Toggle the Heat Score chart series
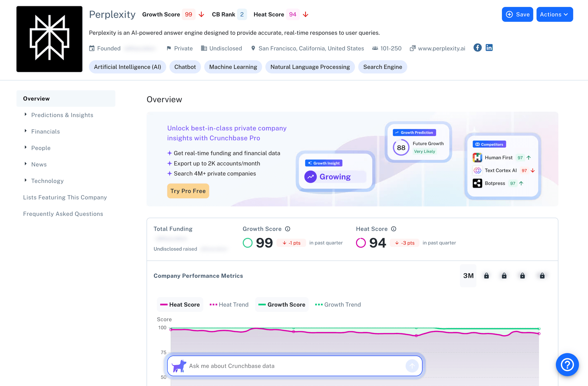This screenshot has height=386, width=588. pyautogui.click(x=180, y=304)
